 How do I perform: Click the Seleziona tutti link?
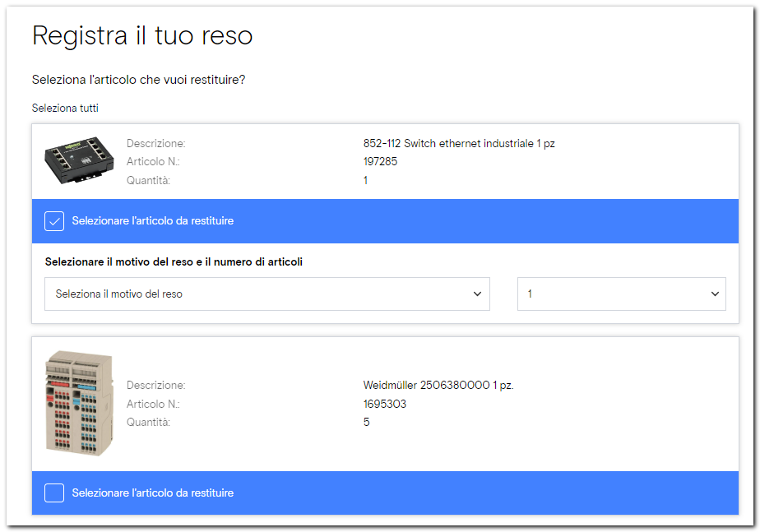[65, 108]
